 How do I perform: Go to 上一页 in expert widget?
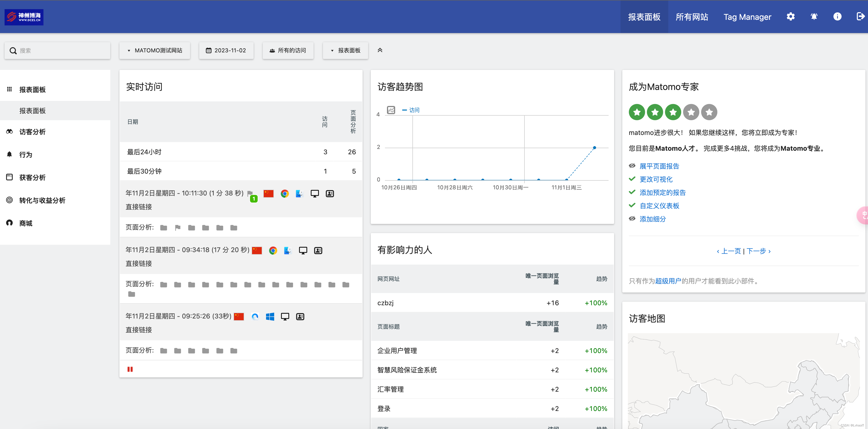[728, 251]
